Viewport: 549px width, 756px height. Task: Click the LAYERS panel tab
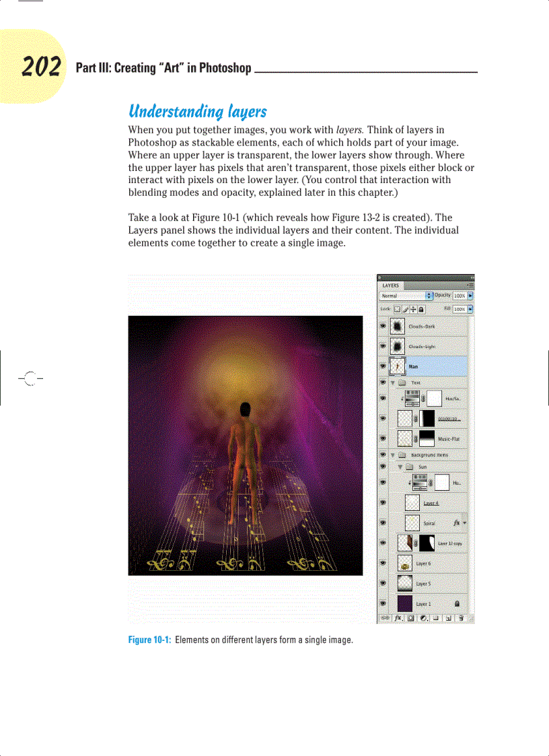(x=390, y=285)
